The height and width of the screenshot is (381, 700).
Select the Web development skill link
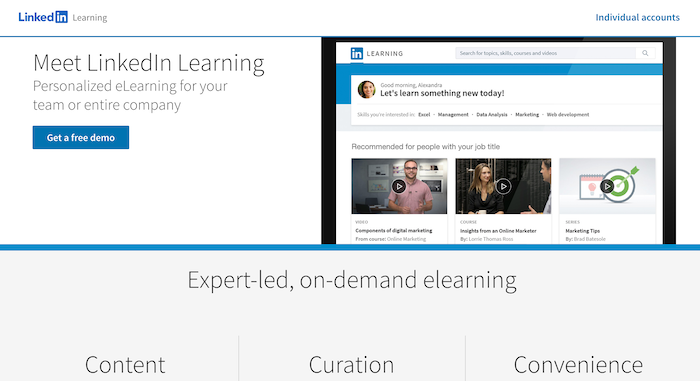(x=568, y=115)
